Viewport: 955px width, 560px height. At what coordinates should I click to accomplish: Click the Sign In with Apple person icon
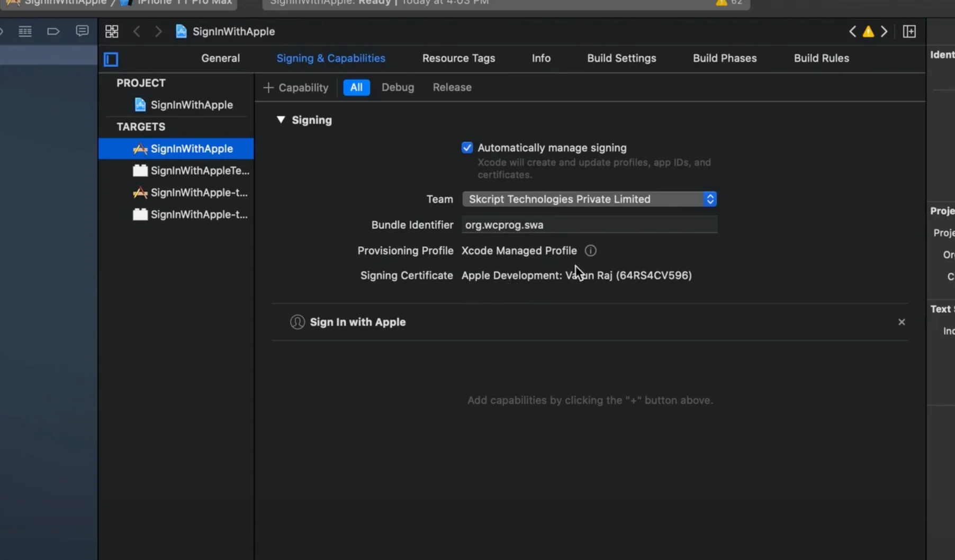(298, 322)
